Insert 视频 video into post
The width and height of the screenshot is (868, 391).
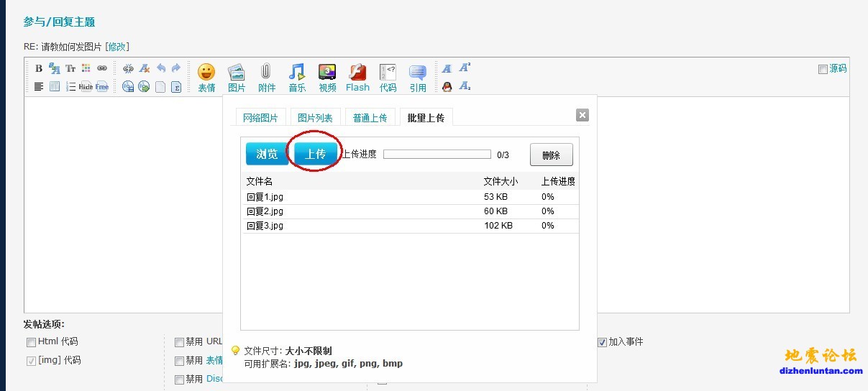pos(327,78)
